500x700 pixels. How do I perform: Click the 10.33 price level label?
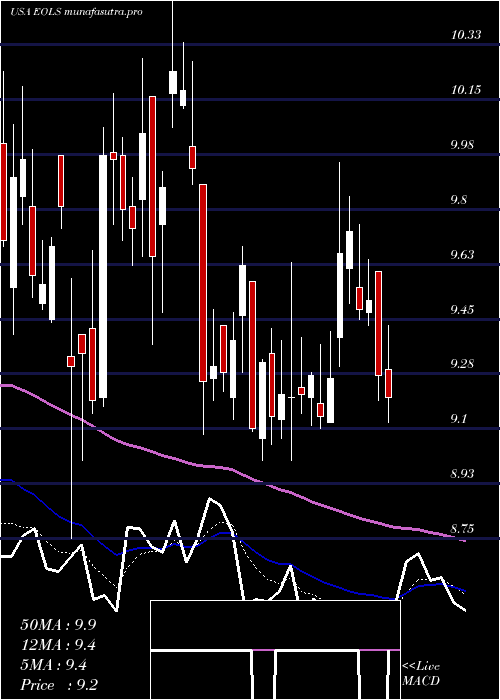coord(466,35)
